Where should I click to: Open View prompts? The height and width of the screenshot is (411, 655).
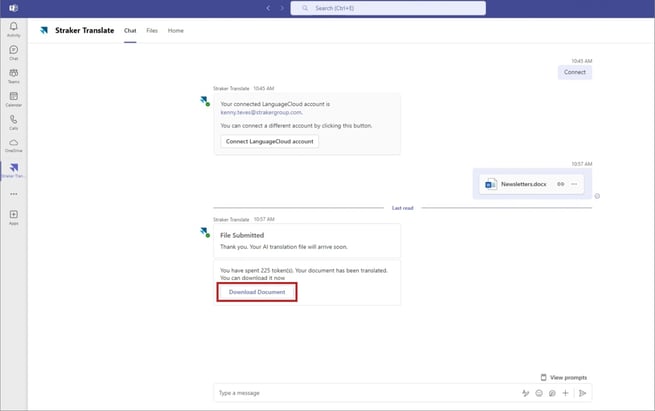tap(564, 378)
